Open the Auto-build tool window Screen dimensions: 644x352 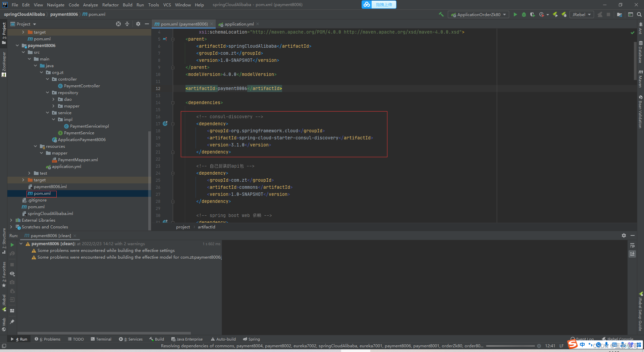tap(223, 339)
